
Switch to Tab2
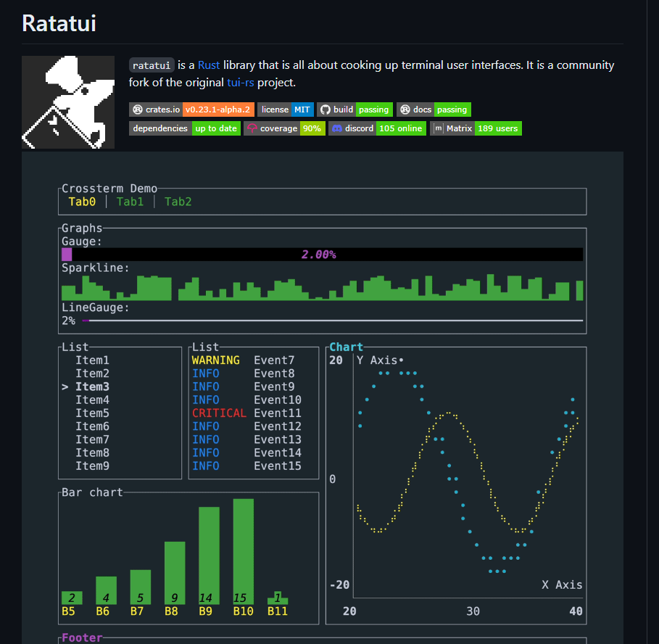coord(178,202)
